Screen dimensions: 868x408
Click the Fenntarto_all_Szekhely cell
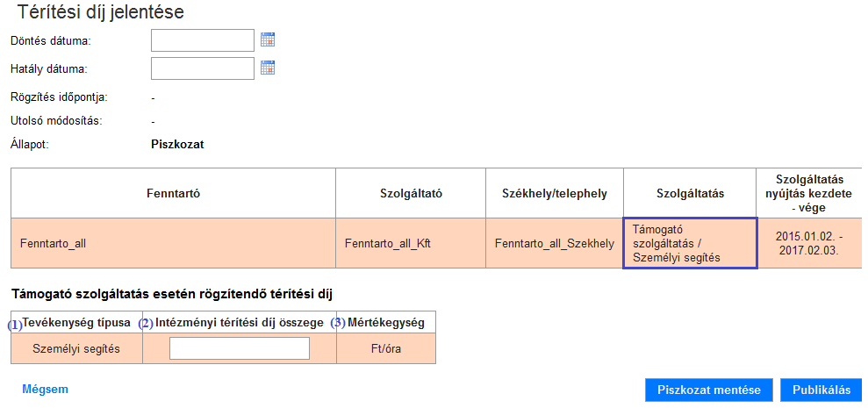(555, 243)
